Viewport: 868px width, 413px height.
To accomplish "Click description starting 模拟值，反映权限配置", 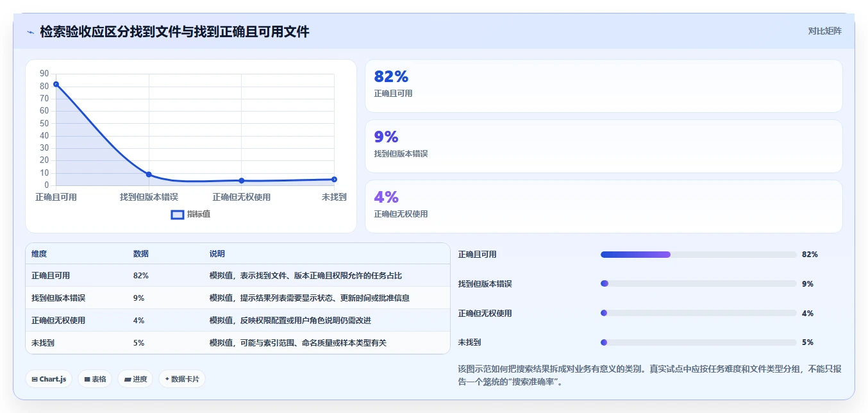I will 290,321.
